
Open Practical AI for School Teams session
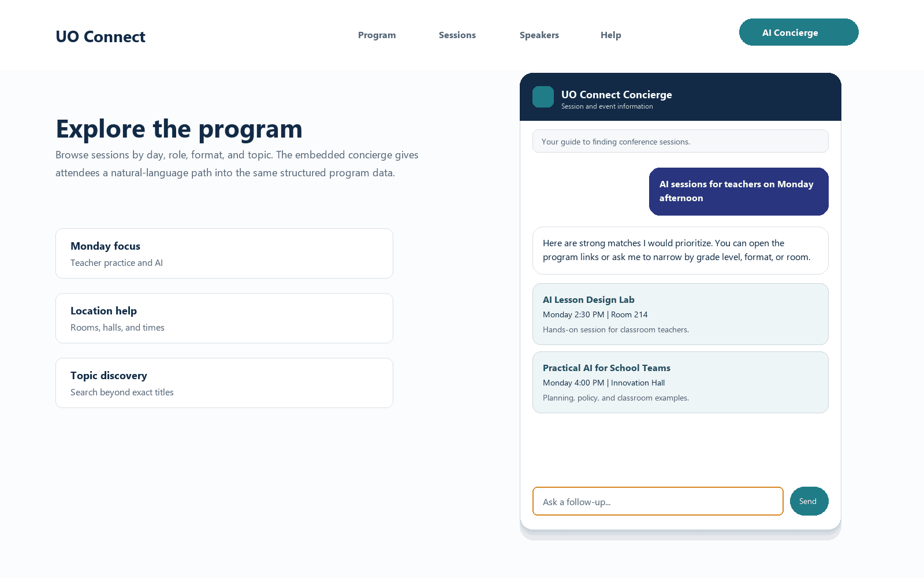click(680, 382)
